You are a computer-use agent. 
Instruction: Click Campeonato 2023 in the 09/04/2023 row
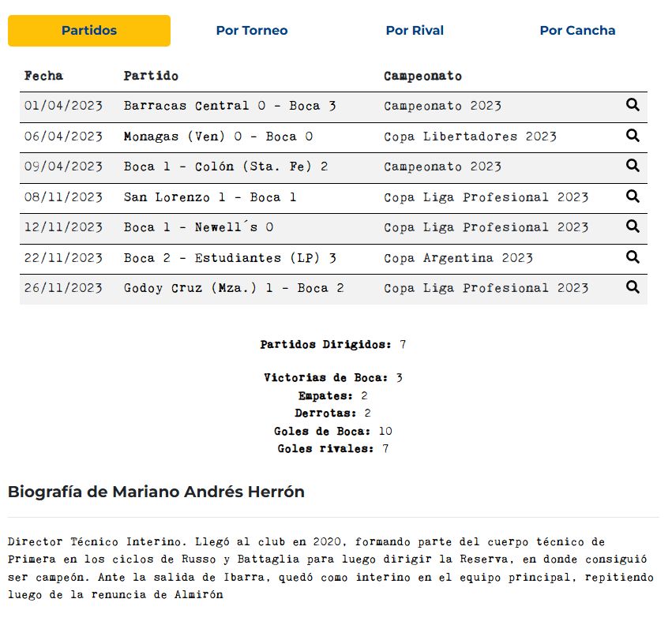[442, 167]
